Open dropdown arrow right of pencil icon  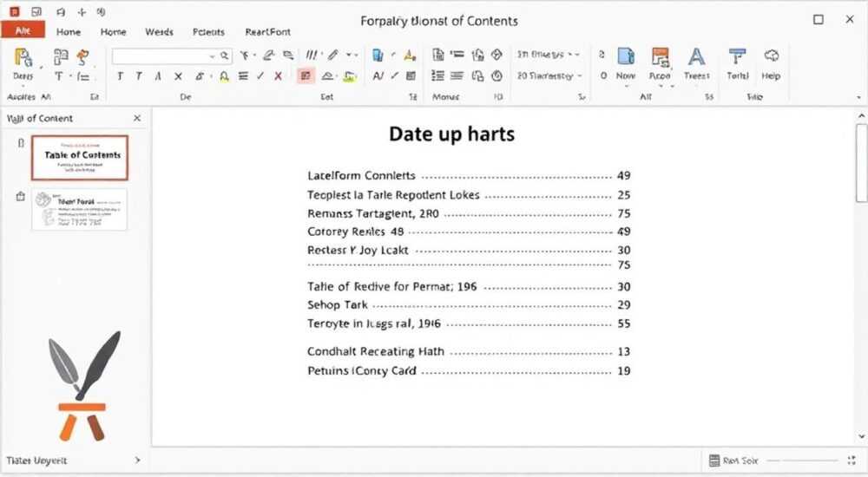pyautogui.click(x=350, y=55)
